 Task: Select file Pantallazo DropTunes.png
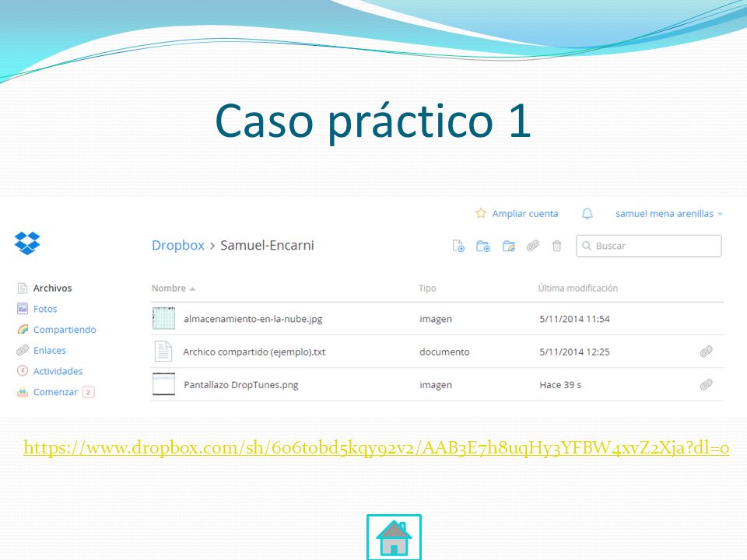coord(241,385)
